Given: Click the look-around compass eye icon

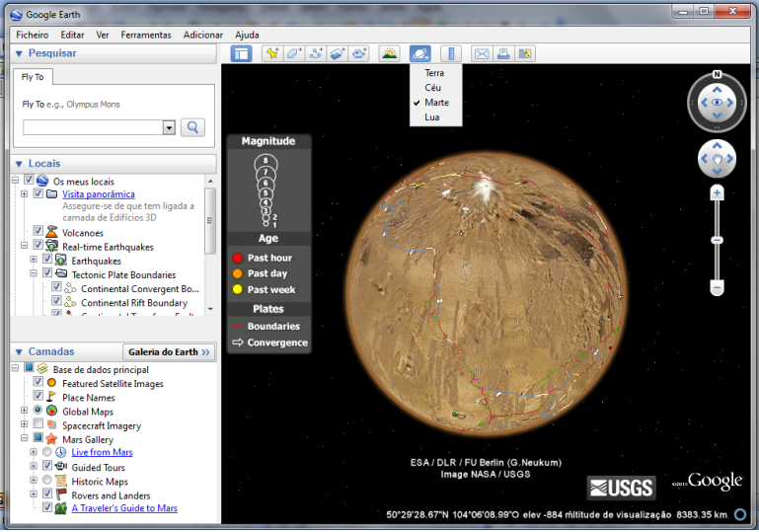Looking at the screenshot, I should pyautogui.click(x=717, y=103).
